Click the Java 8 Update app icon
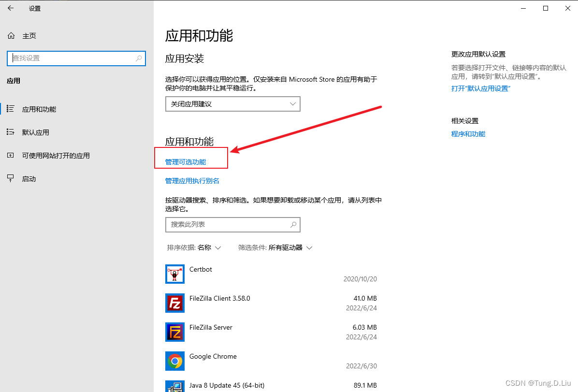Image resolution: width=578 pixels, height=392 pixels. click(174, 386)
